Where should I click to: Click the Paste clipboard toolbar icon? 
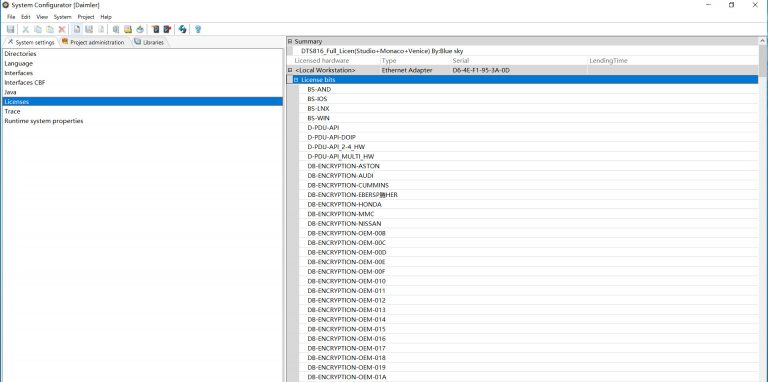tap(49, 29)
